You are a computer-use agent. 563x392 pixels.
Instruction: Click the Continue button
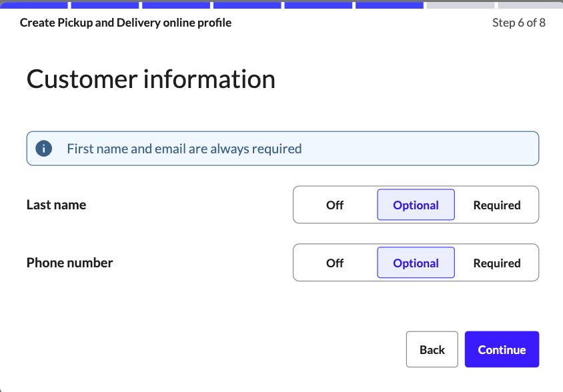[x=502, y=349]
